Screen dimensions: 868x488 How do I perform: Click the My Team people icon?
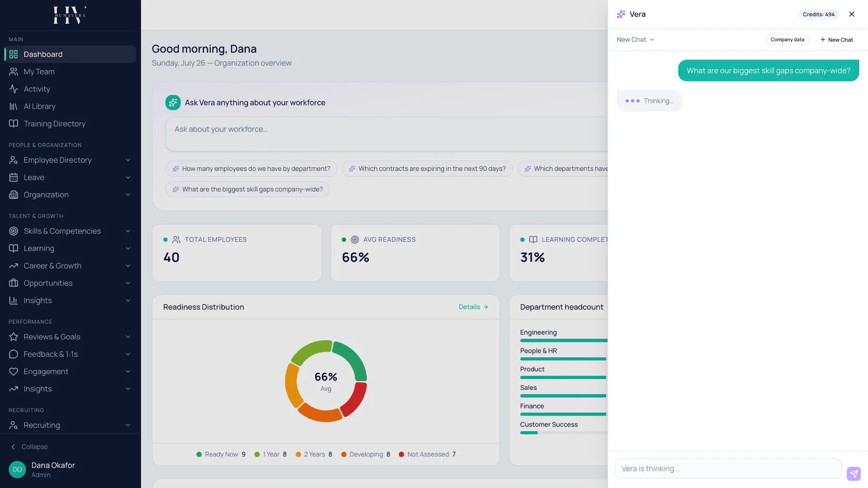(x=13, y=72)
